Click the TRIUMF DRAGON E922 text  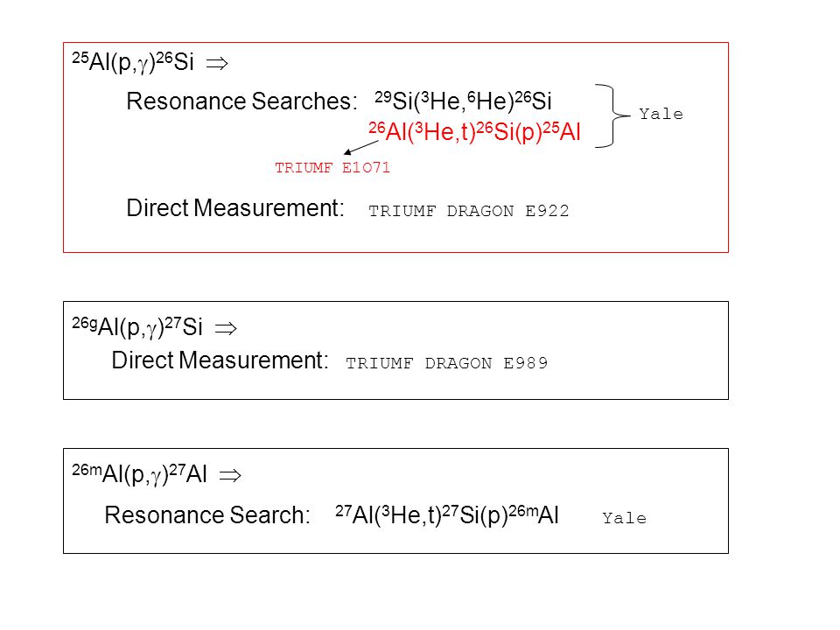(x=469, y=211)
